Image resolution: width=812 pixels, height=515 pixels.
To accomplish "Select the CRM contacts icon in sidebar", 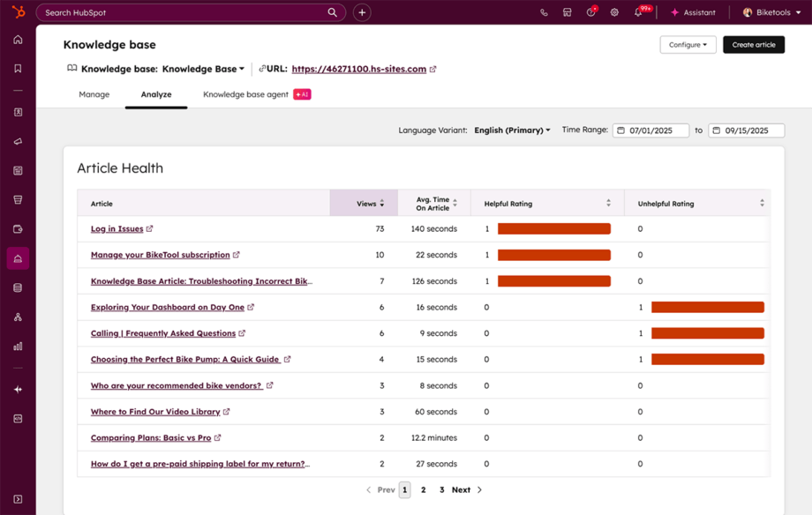I will [x=17, y=112].
